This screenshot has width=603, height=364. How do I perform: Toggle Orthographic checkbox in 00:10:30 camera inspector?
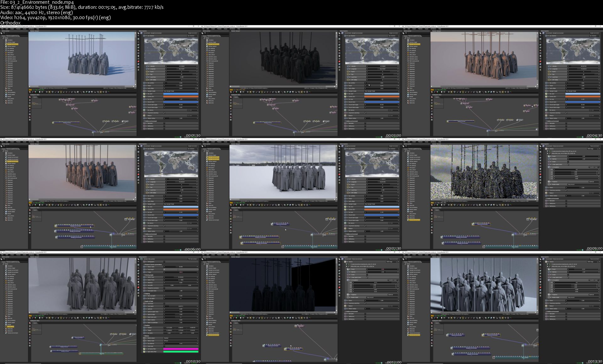tap(164, 262)
